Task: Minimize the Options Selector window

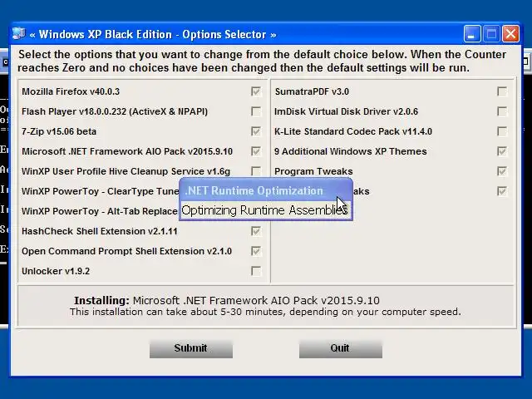Action: coord(472,34)
